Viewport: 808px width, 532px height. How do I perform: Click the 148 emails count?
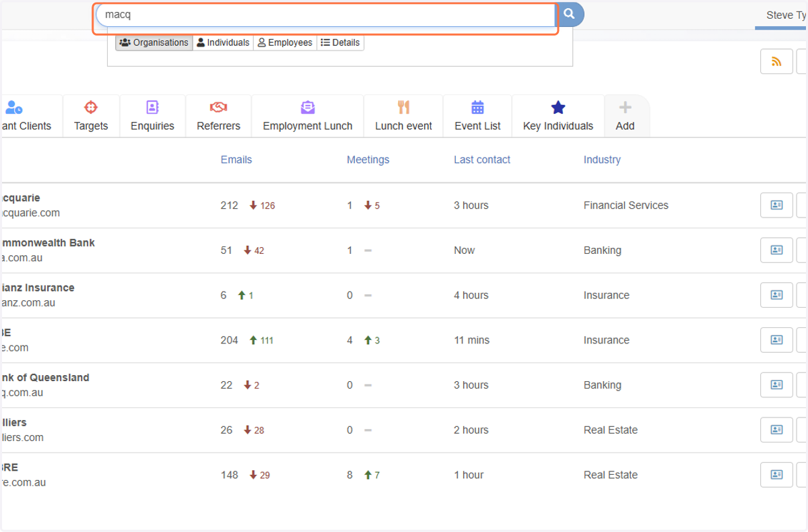(230, 475)
